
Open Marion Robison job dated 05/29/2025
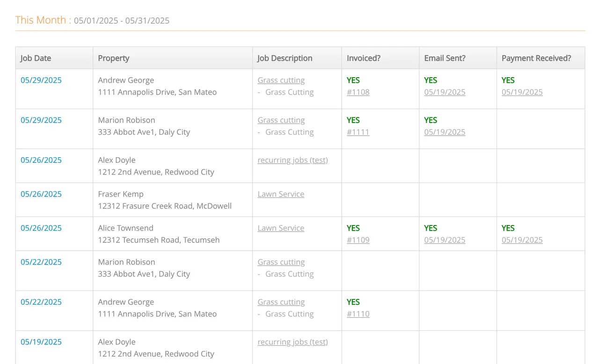click(x=41, y=120)
